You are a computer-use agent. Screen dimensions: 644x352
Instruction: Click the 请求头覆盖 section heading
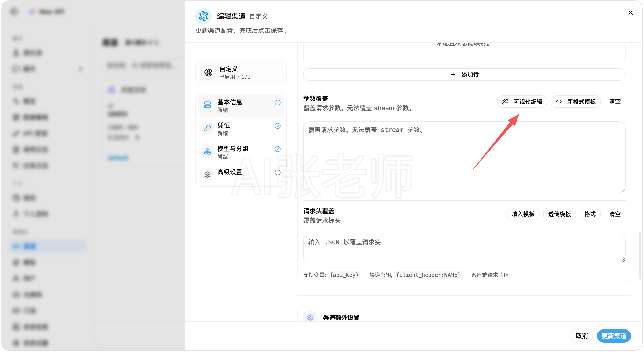(319, 211)
